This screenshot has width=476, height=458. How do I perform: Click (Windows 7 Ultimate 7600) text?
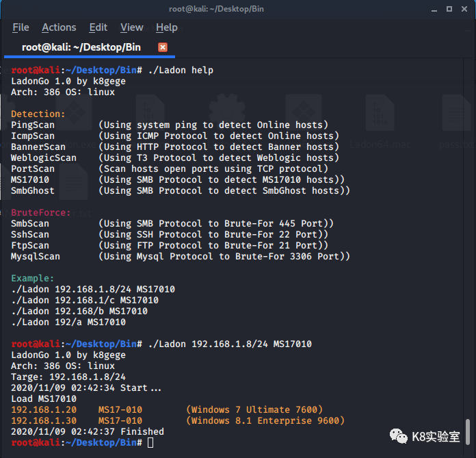pos(254,409)
